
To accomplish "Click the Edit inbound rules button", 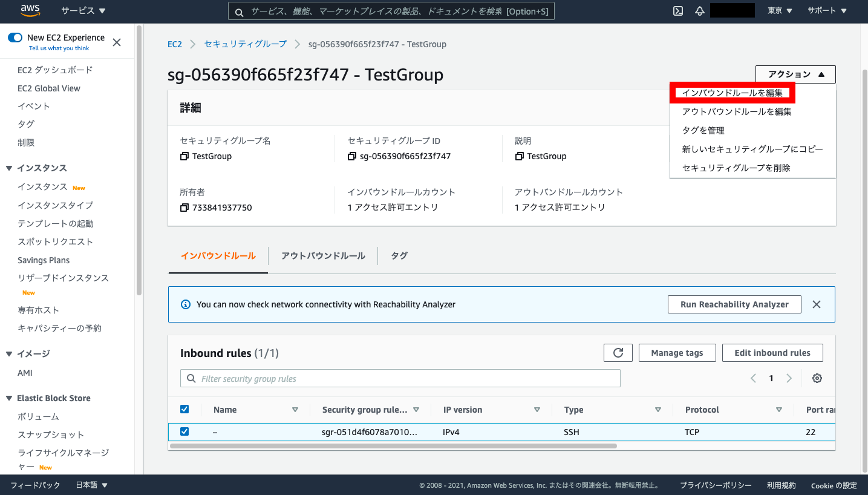I will (772, 353).
